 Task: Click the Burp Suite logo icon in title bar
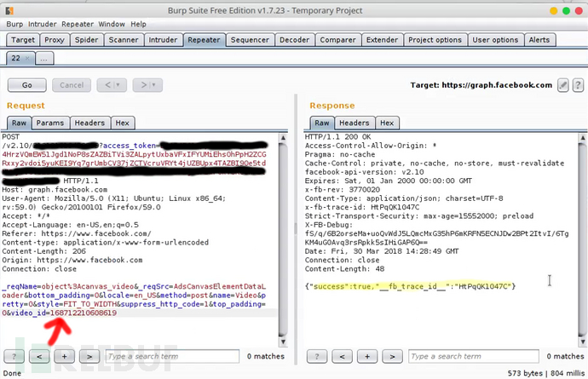9,11
